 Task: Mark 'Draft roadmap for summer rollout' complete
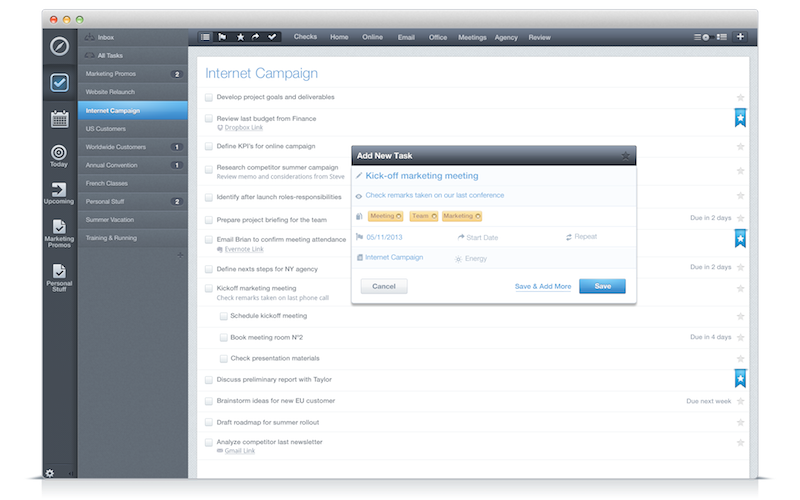coord(209,422)
